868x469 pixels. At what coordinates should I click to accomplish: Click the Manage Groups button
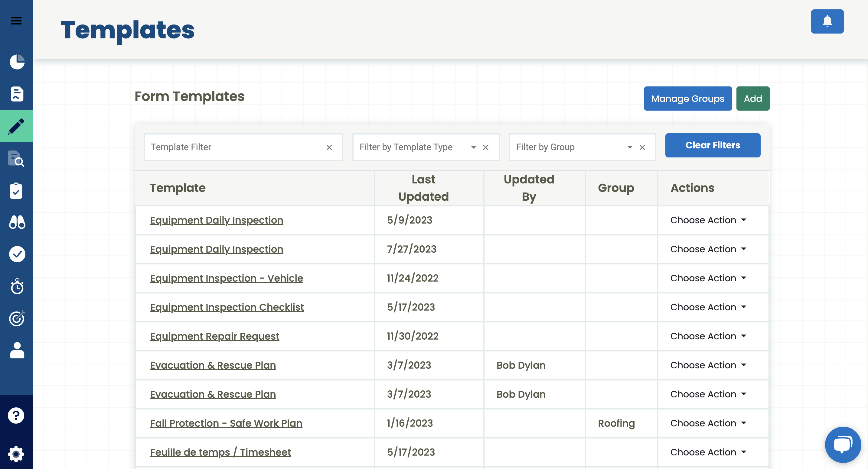(687, 99)
